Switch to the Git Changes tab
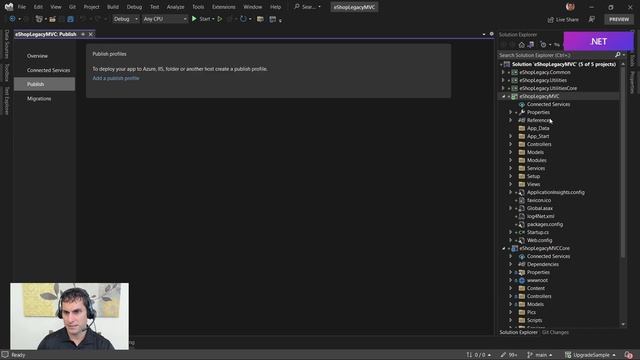Image resolution: width=640 pixels, height=360 pixels. click(x=555, y=332)
